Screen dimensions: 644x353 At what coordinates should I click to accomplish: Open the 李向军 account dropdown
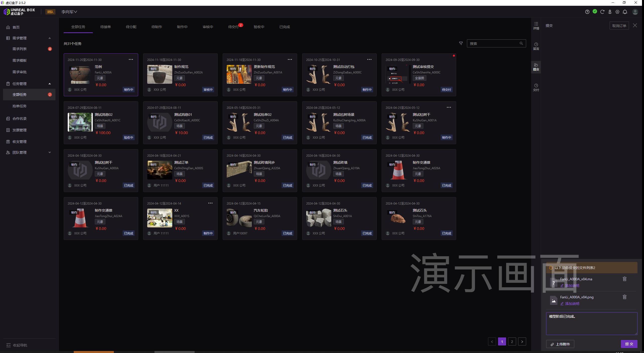69,12
